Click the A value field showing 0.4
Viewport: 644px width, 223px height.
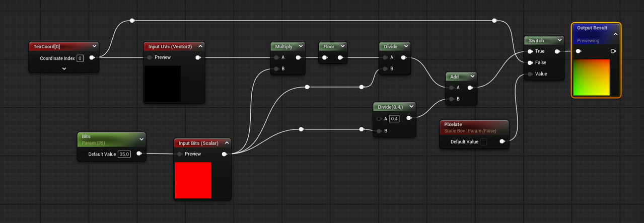click(x=394, y=119)
